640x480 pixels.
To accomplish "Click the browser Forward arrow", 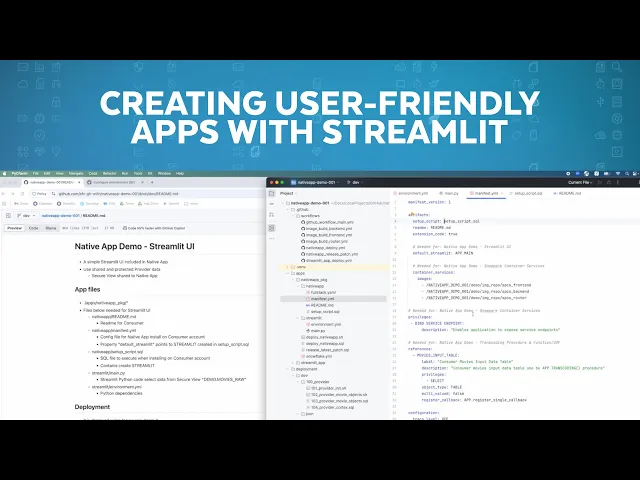I will [13, 194].
